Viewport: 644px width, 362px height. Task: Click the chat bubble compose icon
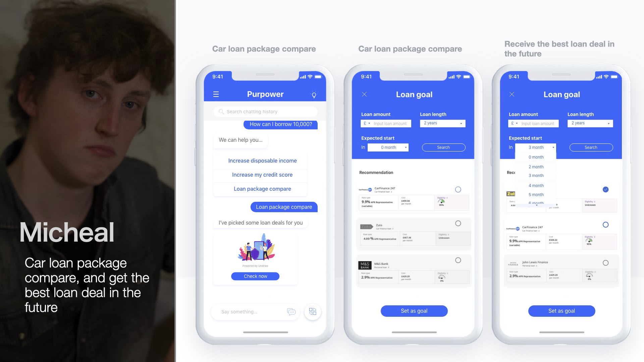coord(290,312)
